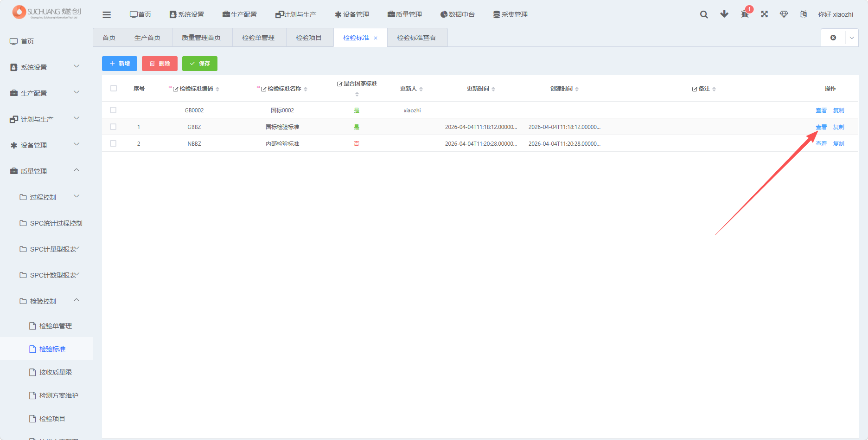Open 检测方案维护 sidebar item
This screenshot has width=868, height=440.
(46, 395)
